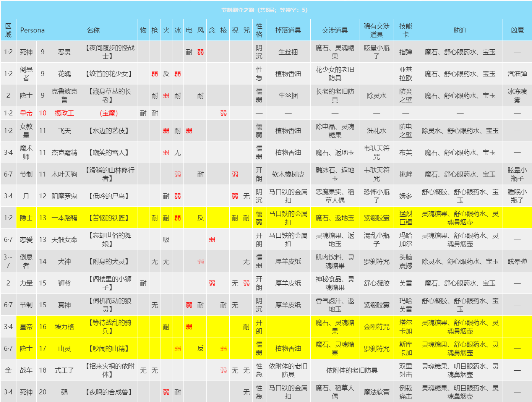Click 魔法软膏 in 鵺 row

[376, 392]
